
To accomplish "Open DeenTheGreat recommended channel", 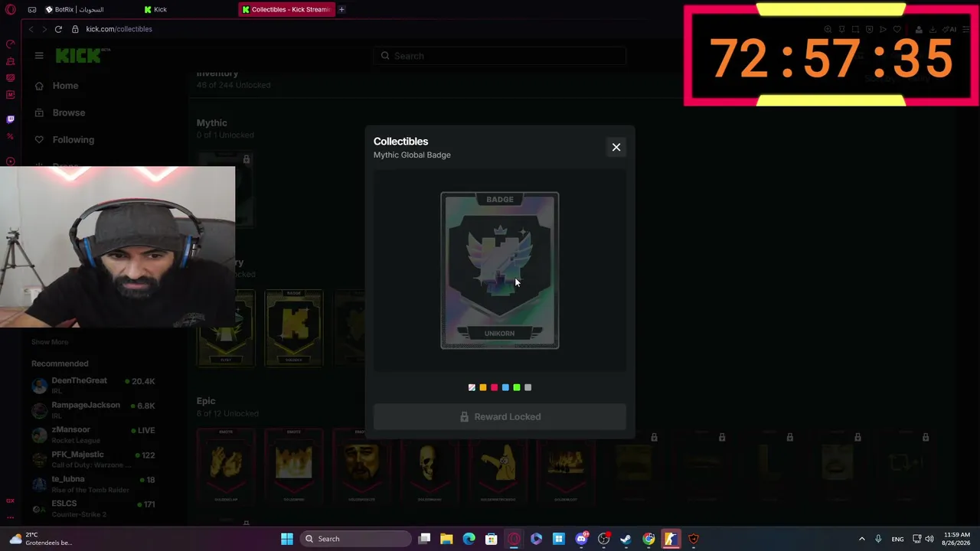I will coord(93,385).
